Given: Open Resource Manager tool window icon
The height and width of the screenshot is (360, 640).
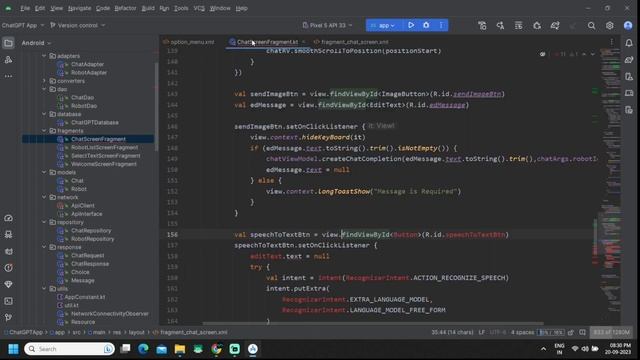Looking at the screenshot, I should click(x=8, y=60).
